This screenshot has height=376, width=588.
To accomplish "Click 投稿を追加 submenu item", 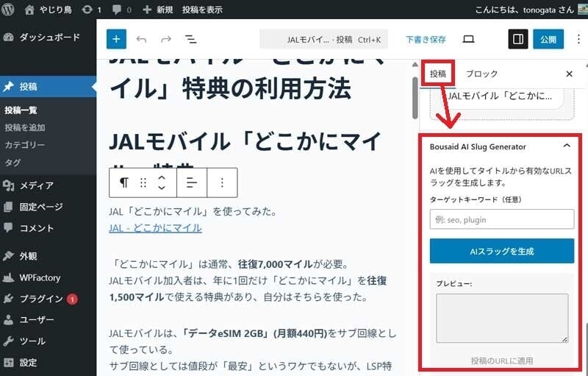I will pyautogui.click(x=25, y=127).
